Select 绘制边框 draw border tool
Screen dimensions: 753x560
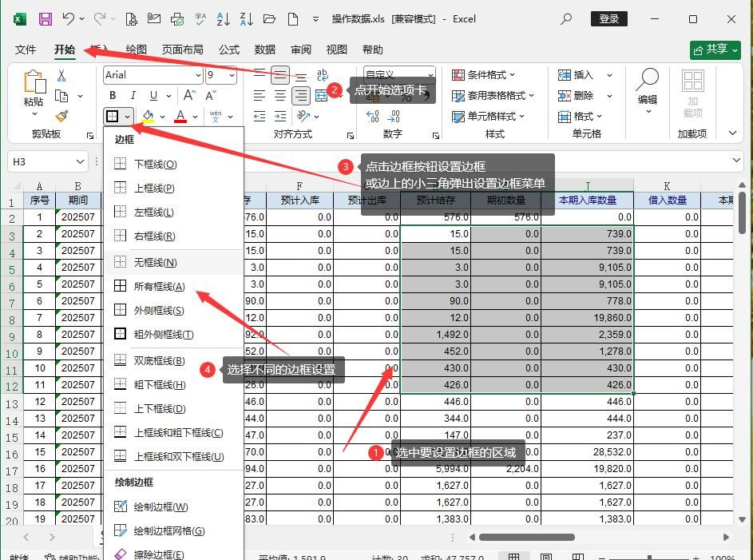[x=160, y=507]
